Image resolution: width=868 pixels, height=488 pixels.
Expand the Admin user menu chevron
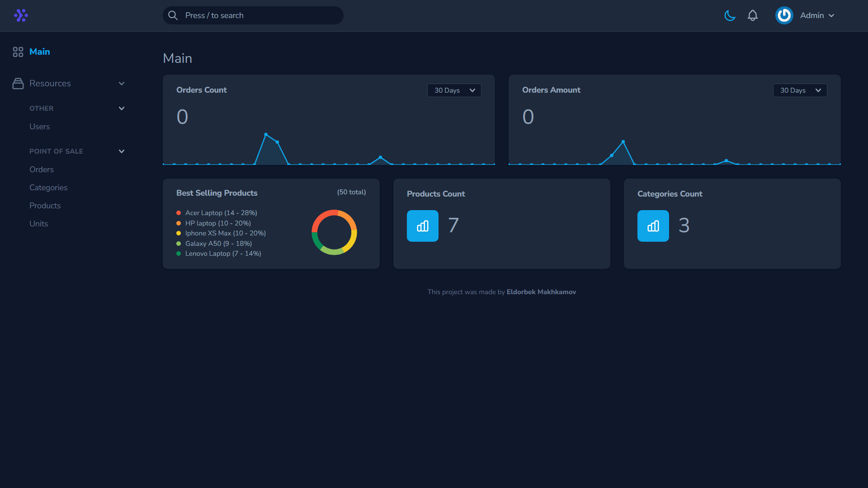pyautogui.click(x=831, y=16)
